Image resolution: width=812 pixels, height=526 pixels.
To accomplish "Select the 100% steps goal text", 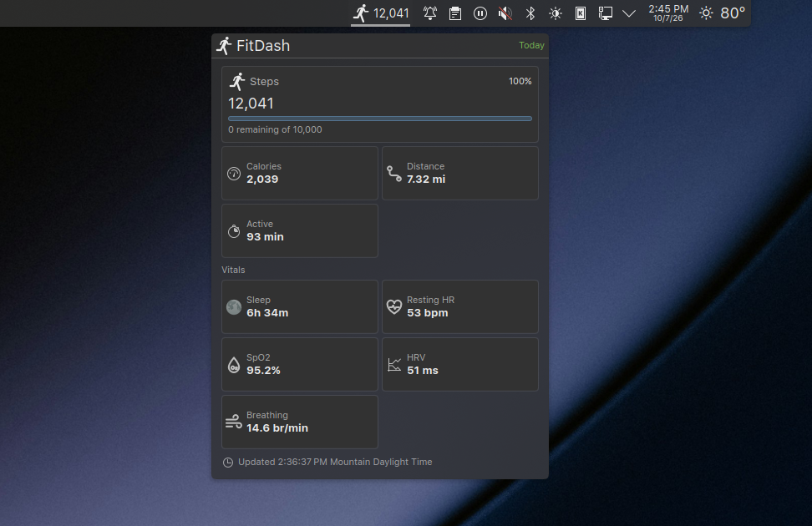I will [520, 81].
